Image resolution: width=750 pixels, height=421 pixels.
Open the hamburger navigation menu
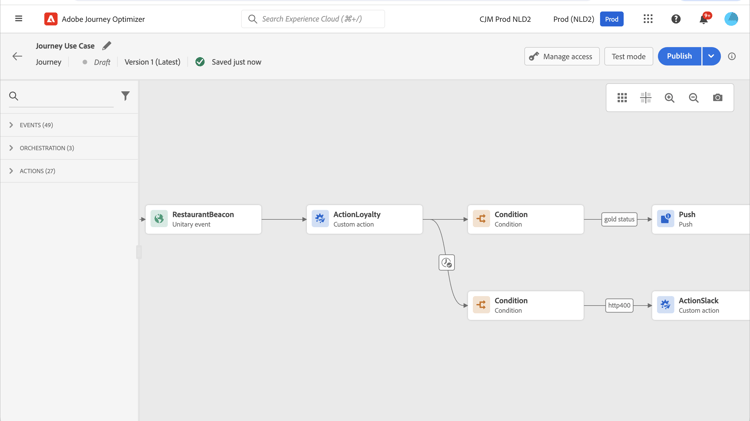18,19
